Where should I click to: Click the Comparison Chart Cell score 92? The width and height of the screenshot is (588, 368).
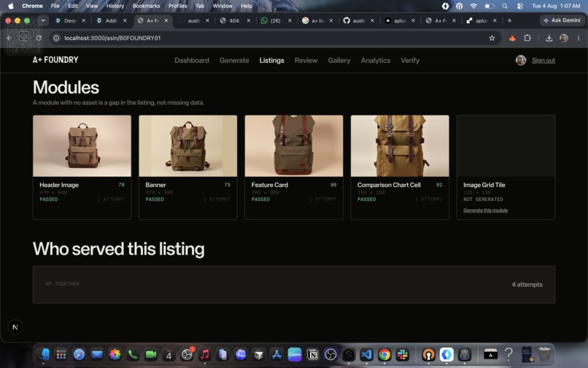point(439,185)
